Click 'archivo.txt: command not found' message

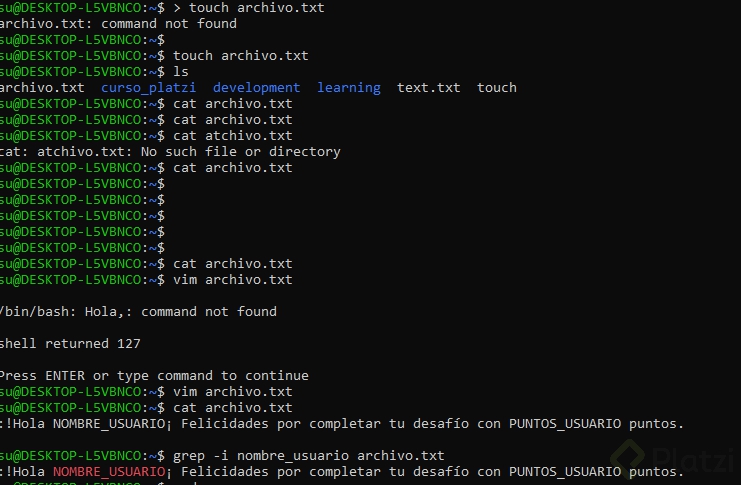pyautogui.click(x=118, y=24)
